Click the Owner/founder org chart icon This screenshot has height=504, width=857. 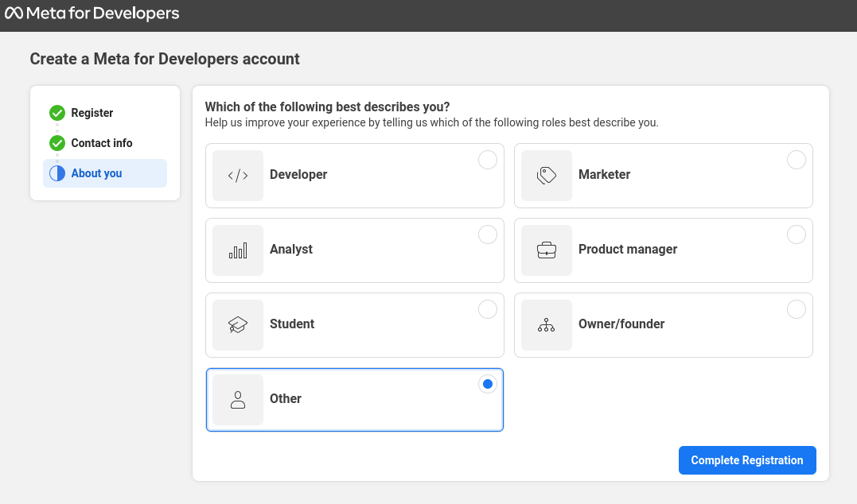click(x=547, y=325)
